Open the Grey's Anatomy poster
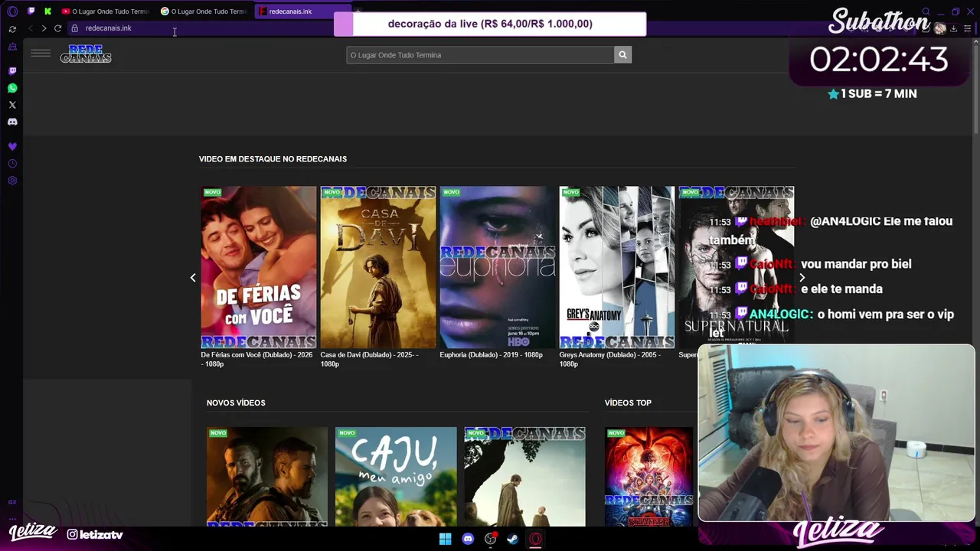The width and height of the screenshot is (980, 551). 617,267
